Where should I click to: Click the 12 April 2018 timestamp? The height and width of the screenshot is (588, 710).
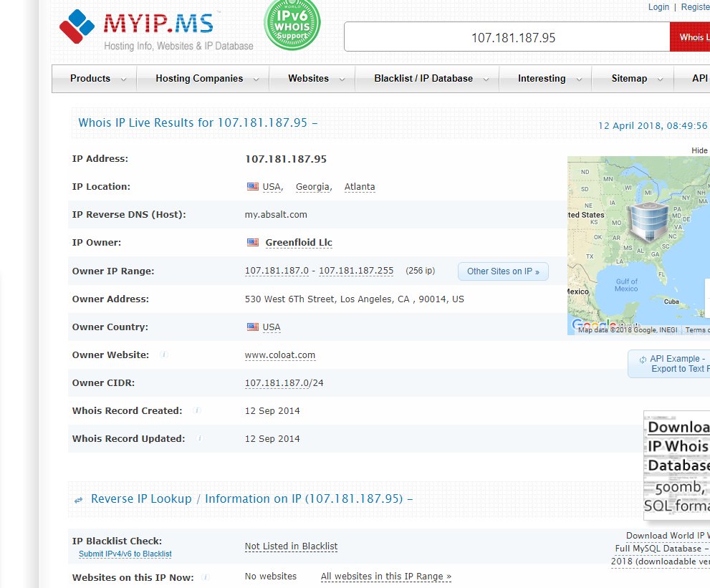pyautogui.click(x=653, y=125)
